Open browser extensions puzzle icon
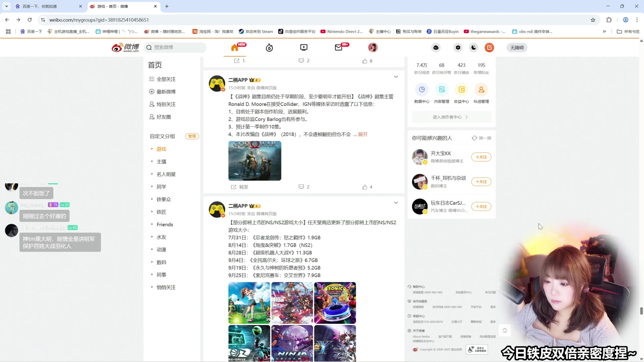 (x=609, y=20)
